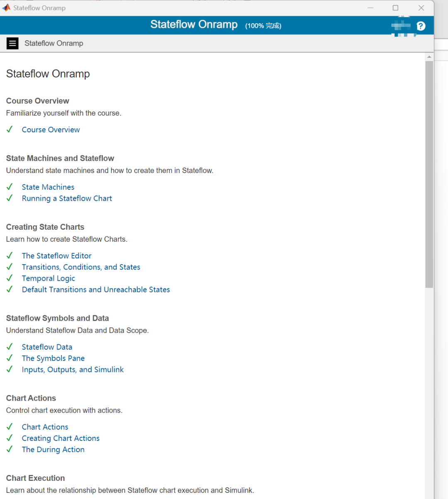Open Creating Chart Actions lesson
Viewport: 448px width, 499px height.
coord(61,438)
